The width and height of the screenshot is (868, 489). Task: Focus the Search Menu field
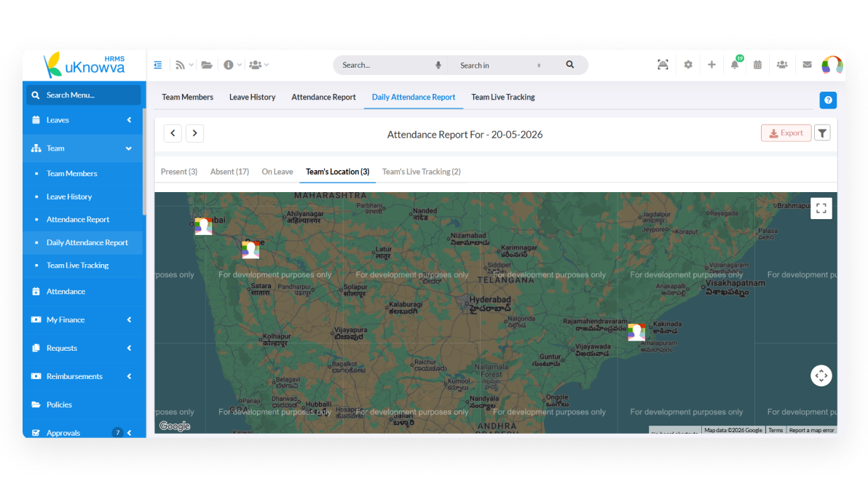[84, 95]
